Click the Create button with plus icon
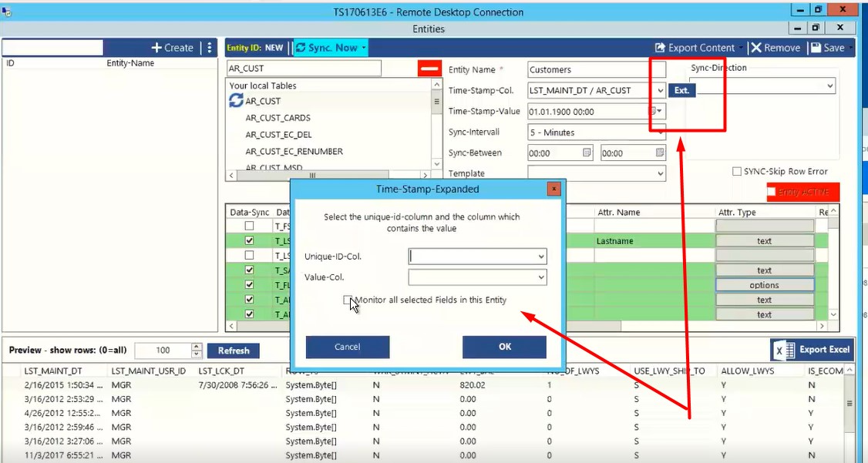This screenshot has width=868, height=463. tap(172, 48)
